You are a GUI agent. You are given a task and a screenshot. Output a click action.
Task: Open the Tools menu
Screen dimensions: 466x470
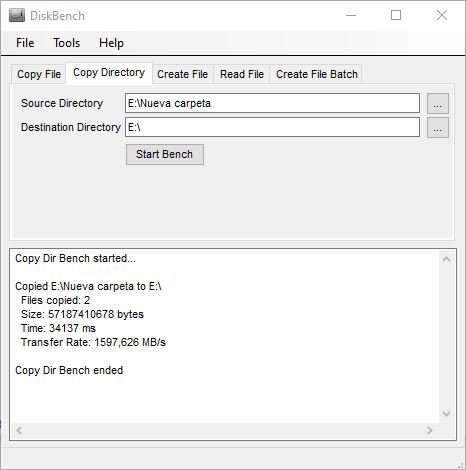coord(66,43)
